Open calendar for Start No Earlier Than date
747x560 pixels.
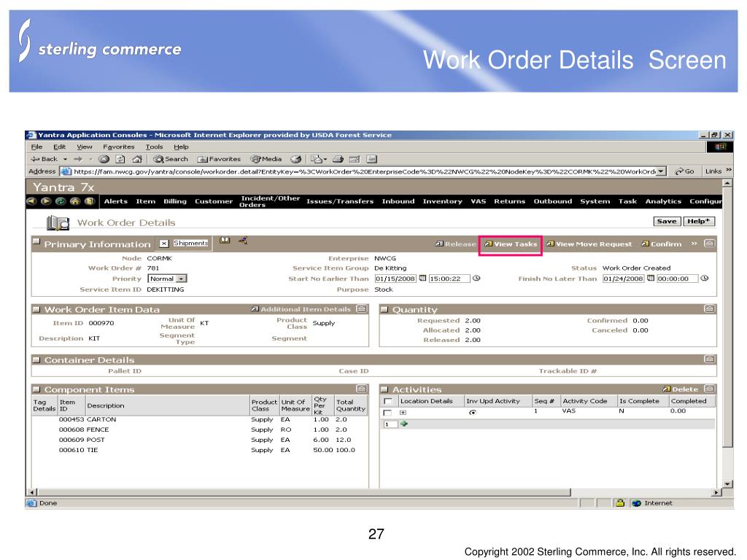[x=422, y=279]
